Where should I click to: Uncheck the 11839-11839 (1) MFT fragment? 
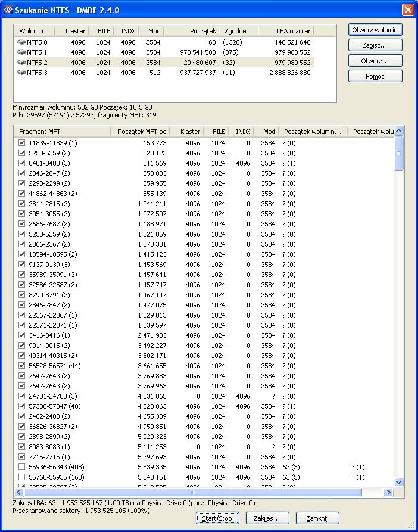pos(21,143)
